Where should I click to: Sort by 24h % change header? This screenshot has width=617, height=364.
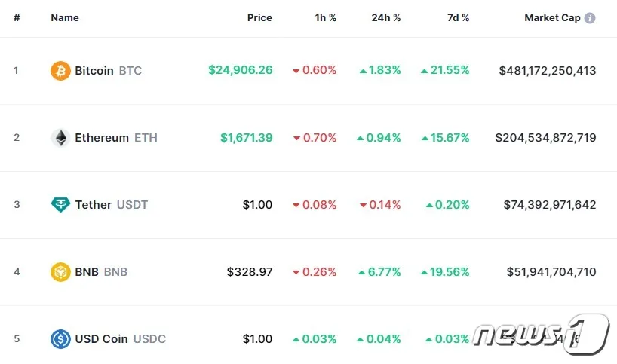pyautogui.click(x=386, y=18)
